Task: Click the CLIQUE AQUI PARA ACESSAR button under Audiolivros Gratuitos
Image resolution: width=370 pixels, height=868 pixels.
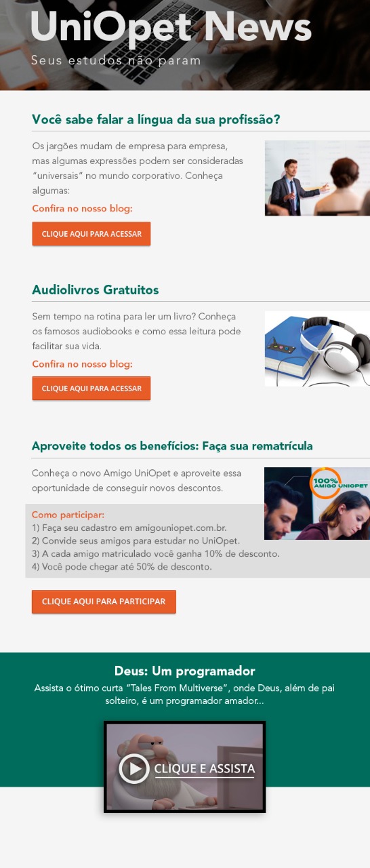Action: [91, 389]
